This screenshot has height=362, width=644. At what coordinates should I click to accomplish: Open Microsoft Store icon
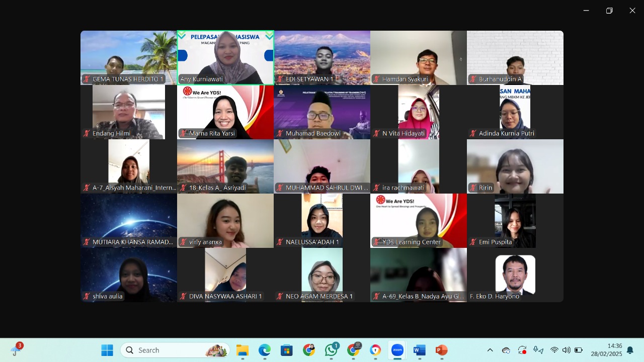coord(287,350)
